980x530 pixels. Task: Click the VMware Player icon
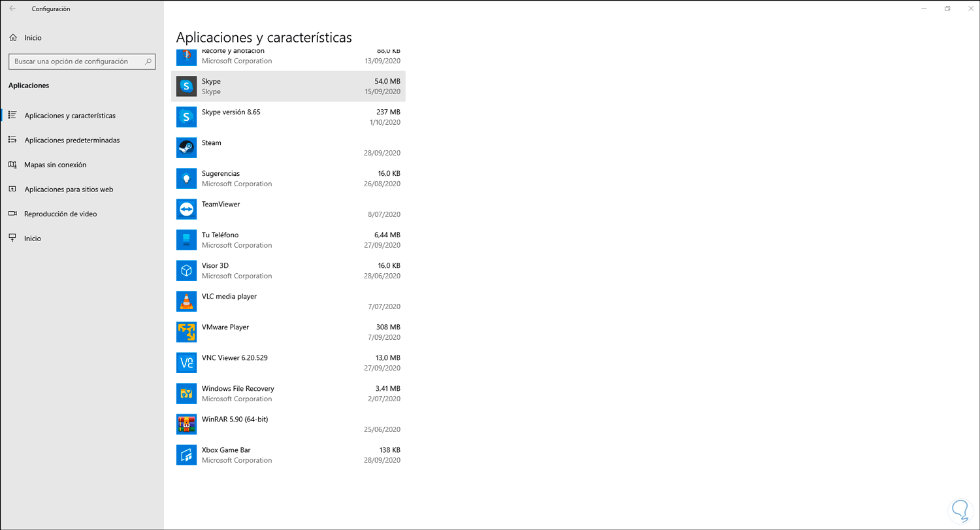pos(186,332)
